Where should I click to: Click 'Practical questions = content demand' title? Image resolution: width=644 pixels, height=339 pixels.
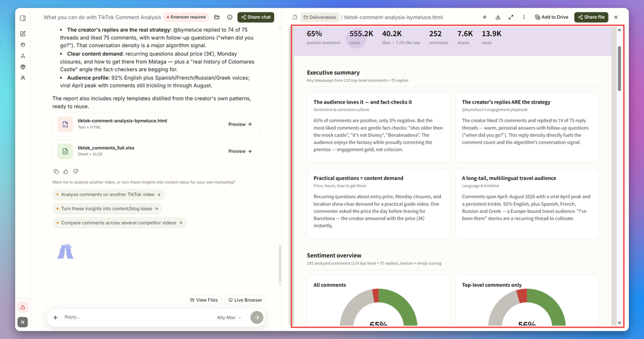358,178
